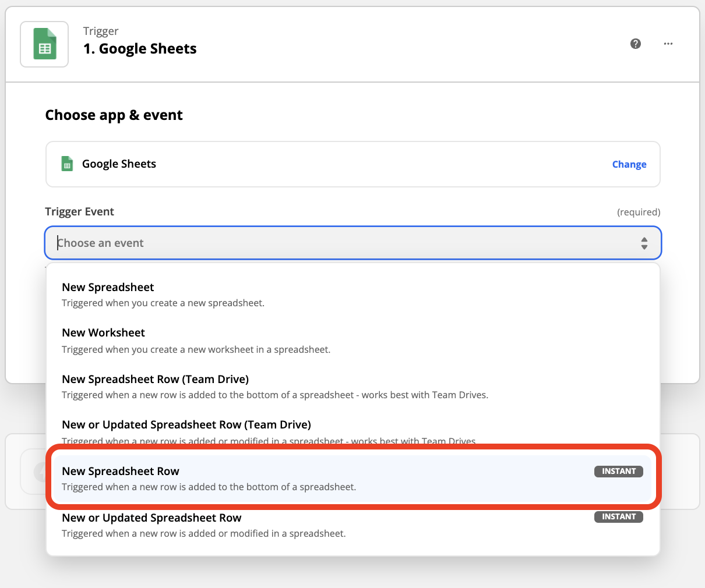Image resolution: width=705 pixels, height=588 pixels.
Task: Click the small Google Sheets app icon
Action: [x=68, y=164]
